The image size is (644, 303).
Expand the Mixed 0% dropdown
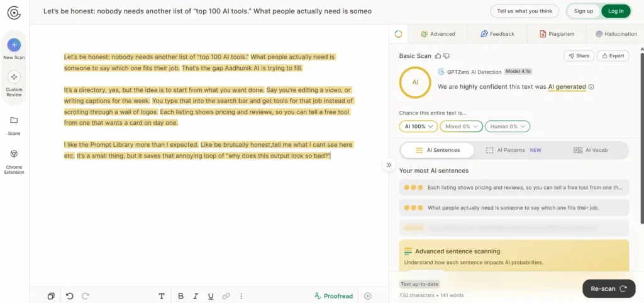461,127
